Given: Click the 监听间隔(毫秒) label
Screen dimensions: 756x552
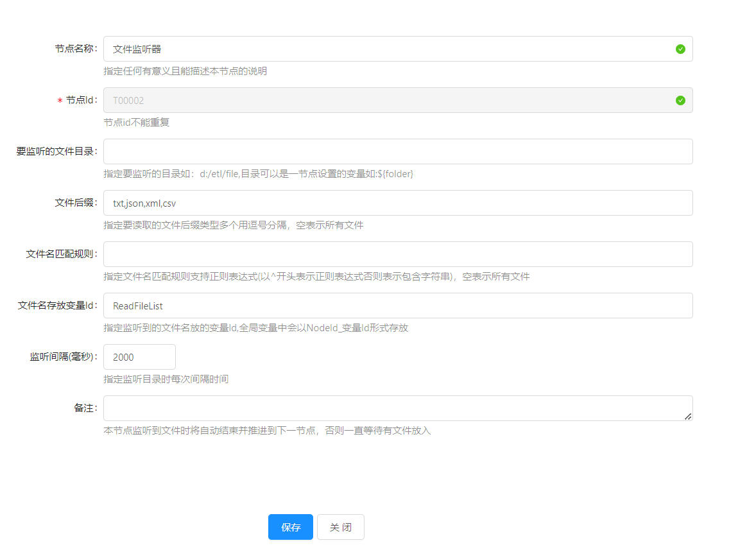Looking at the screenshot, I should pos(62,357).
